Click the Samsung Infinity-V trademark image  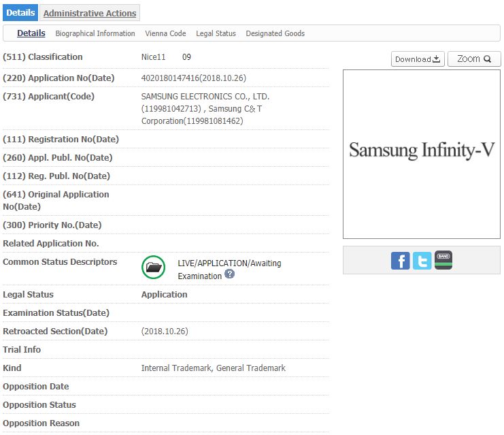(x=422, y=154)
